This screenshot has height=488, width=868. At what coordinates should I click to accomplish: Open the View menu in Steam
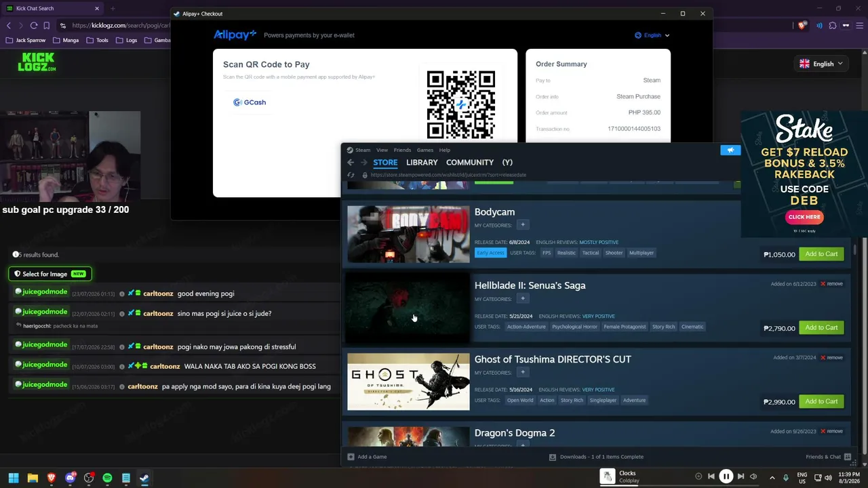pos(382,150)
